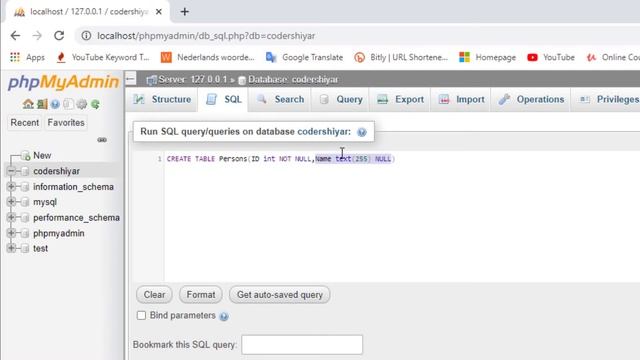The image size is (640, 360).
Task: Open YouTube Keyword Tool bookmark
Action: point(103,58)
